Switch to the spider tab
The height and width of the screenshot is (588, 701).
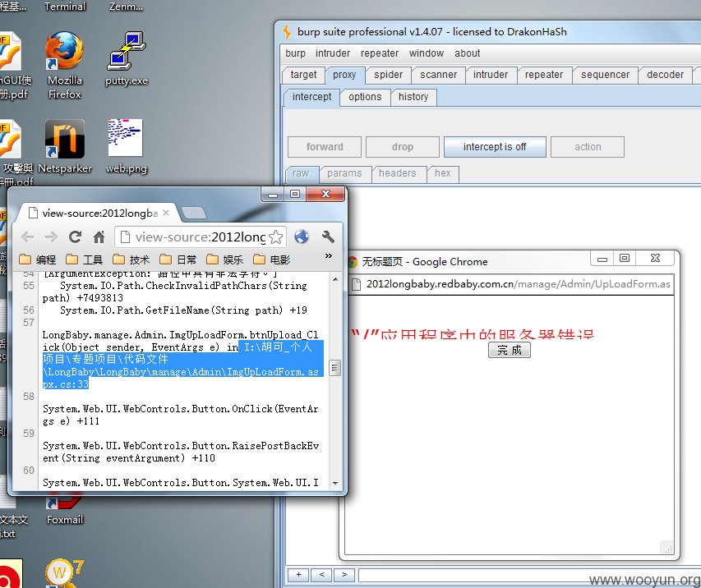[388, 75]
